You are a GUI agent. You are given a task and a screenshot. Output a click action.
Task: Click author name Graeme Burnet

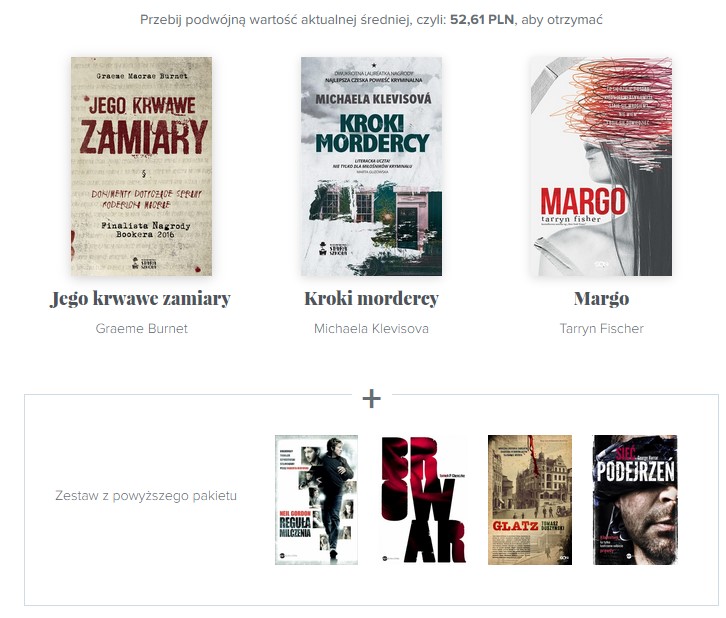[142, 329]
